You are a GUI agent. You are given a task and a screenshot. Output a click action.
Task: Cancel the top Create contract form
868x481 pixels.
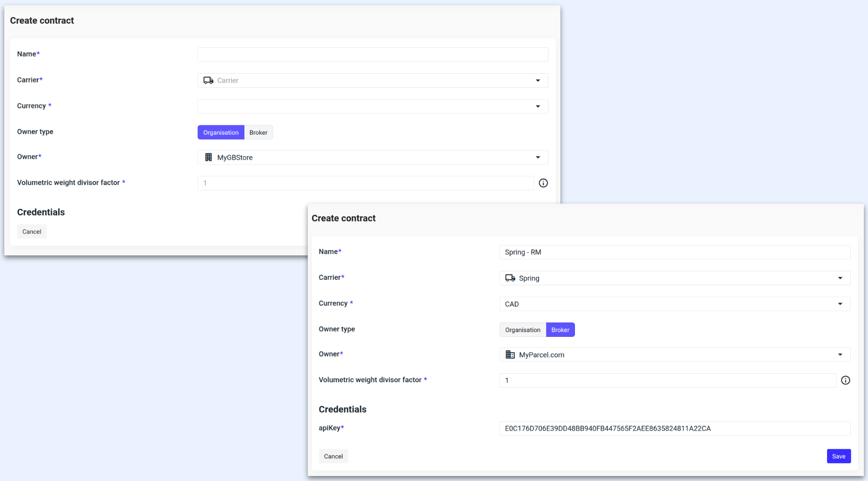tap(31, 231)
